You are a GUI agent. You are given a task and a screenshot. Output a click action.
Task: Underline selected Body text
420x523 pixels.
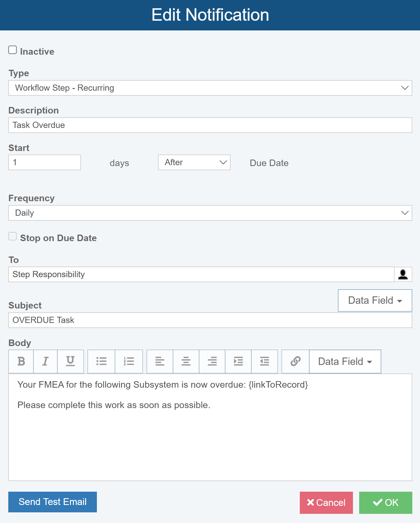pyautogui.click(x=70, y=361)
